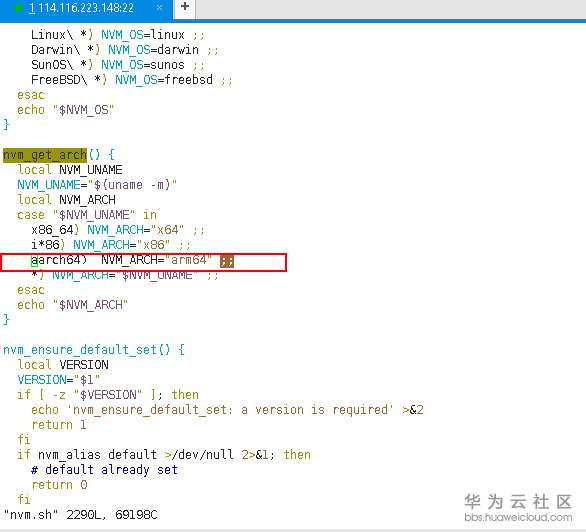This screenshot has height=532, width=586.
Task: Click the nvm_ensure_default_set() function header
Action: [94, 350]
